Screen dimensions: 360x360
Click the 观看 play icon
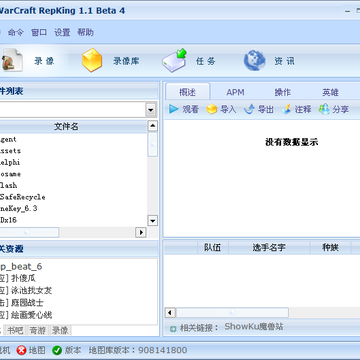point(173,109)
